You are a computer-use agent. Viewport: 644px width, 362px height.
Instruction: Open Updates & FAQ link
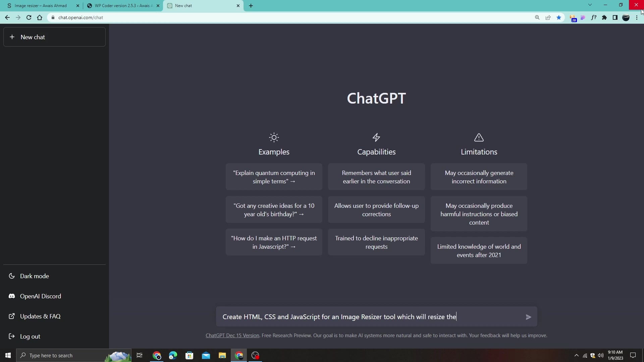[54, 316]
